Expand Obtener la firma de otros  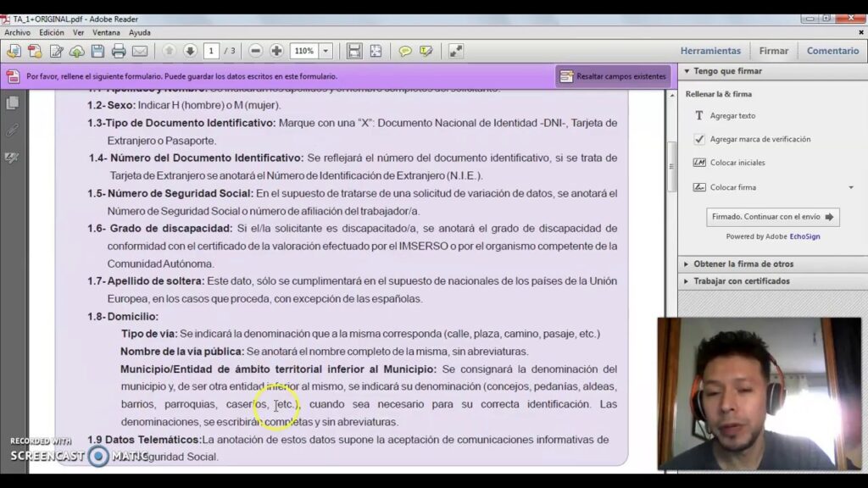pos(743,264)
